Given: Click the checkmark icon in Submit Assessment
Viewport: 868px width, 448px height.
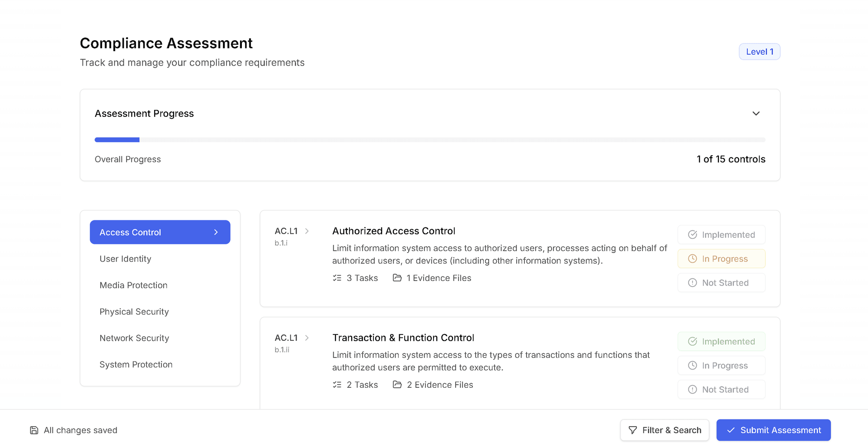Looking at the screenshot, I should 731,430.
